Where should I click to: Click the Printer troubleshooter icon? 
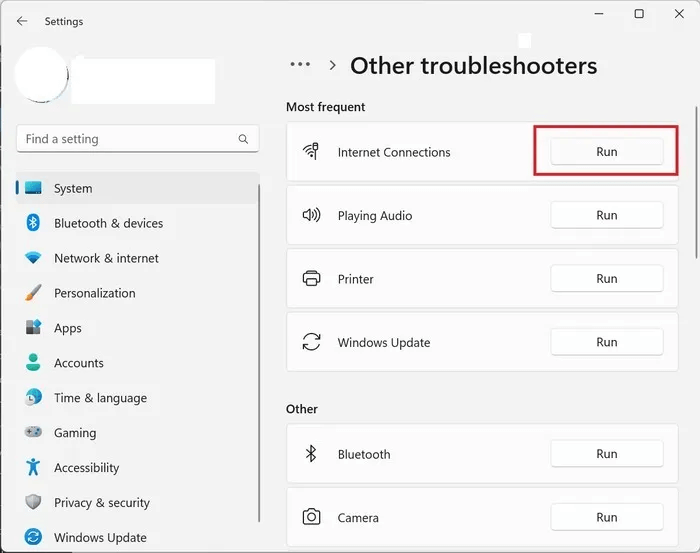click(311, 279)
